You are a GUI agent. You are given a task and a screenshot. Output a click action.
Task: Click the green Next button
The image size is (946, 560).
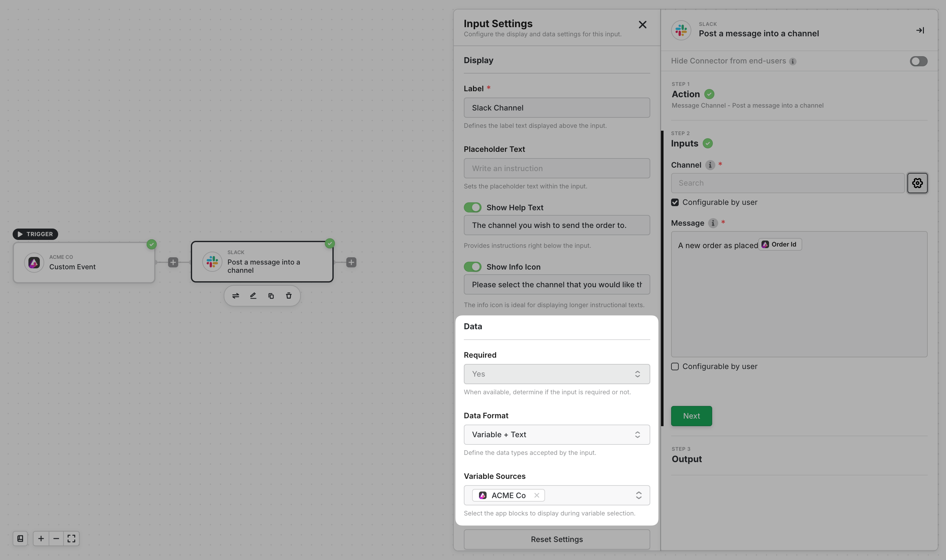[691, 416]
